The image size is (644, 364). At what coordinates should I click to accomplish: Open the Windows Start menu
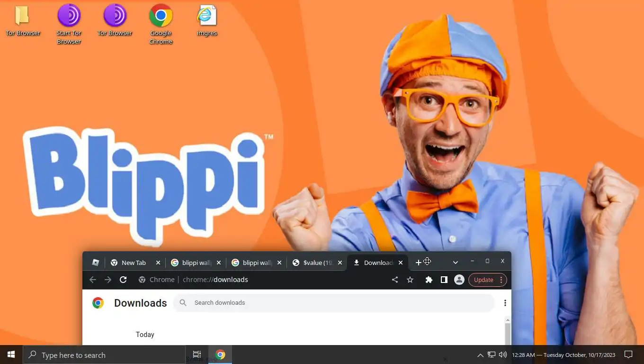[11, 355]
